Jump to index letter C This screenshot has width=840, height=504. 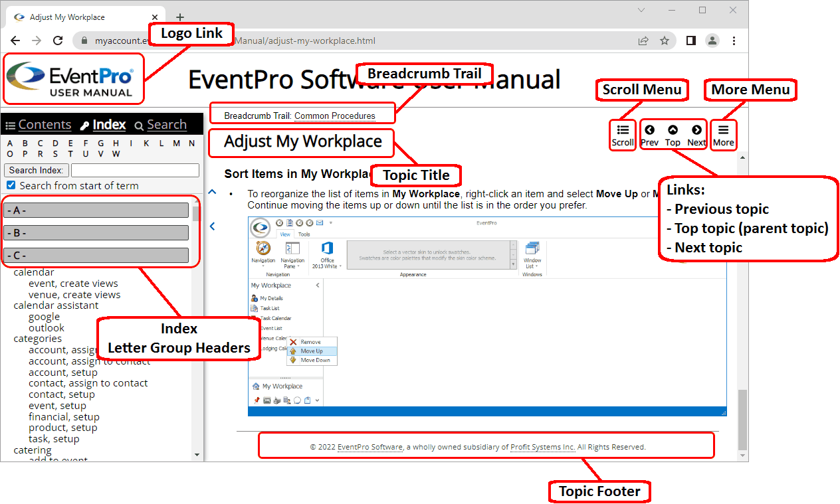[x=41, y=143]
